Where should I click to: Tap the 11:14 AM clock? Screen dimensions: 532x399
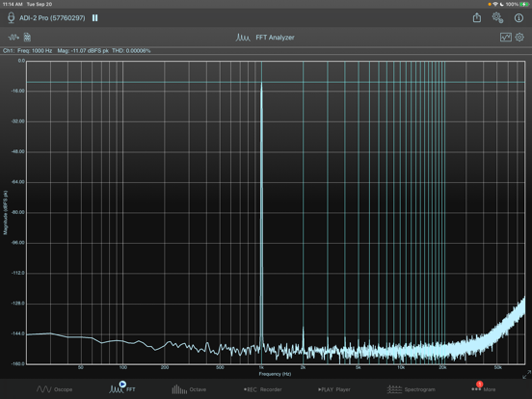point(13,5)
